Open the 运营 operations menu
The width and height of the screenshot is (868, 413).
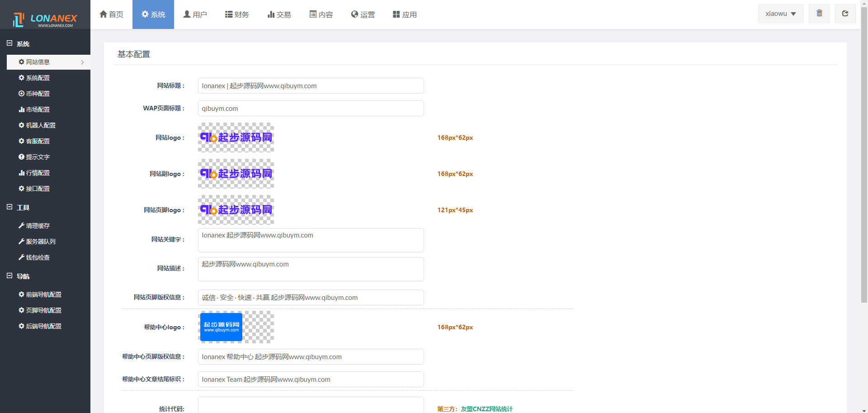(363, 14)
